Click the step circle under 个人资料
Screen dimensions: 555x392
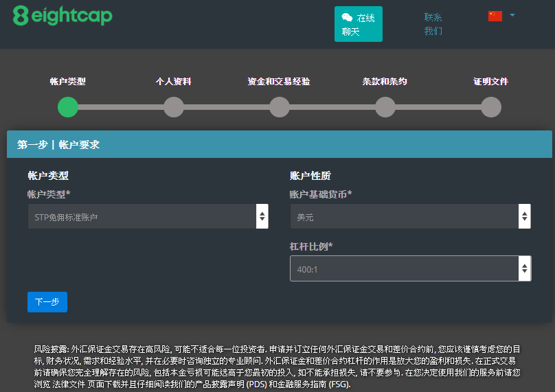(x=174, y=107)
